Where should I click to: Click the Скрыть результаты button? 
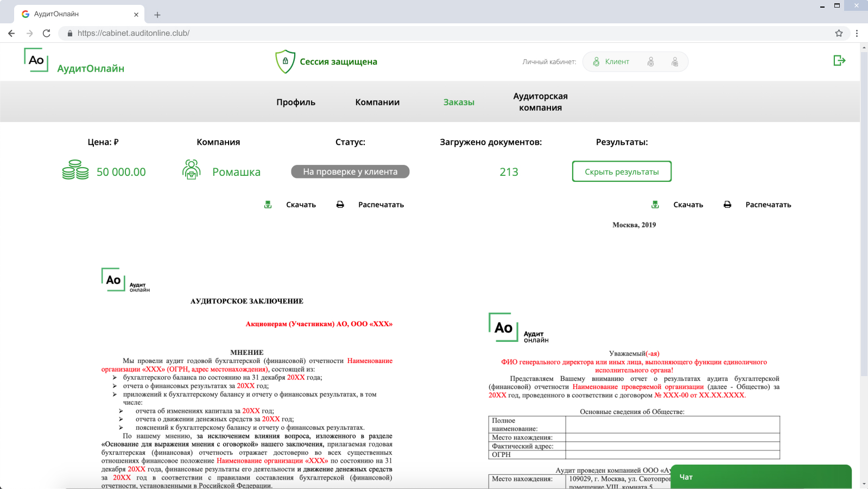tap(622, 172)
